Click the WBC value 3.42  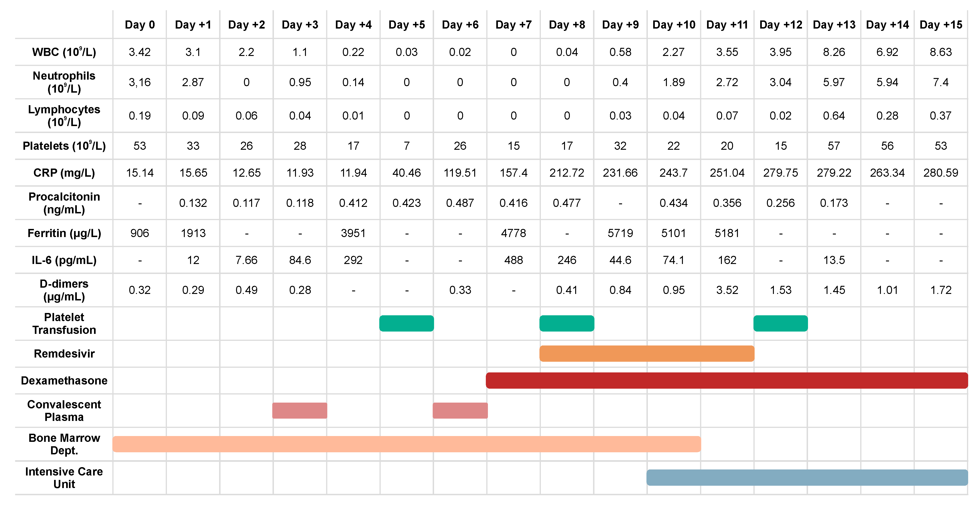[140, 52]
